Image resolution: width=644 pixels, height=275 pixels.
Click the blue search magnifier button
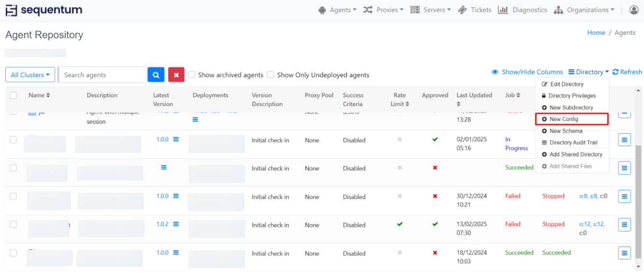click(156, 75)
